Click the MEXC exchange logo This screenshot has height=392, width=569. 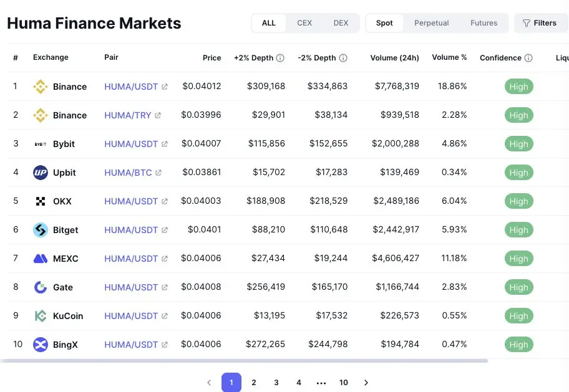[x=41, y=259]
